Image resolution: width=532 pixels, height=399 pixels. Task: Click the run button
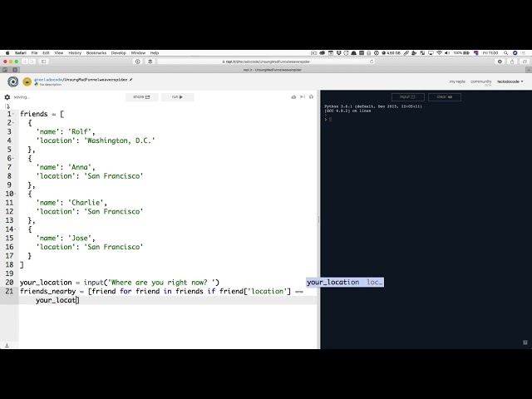(x=177, y=97)
